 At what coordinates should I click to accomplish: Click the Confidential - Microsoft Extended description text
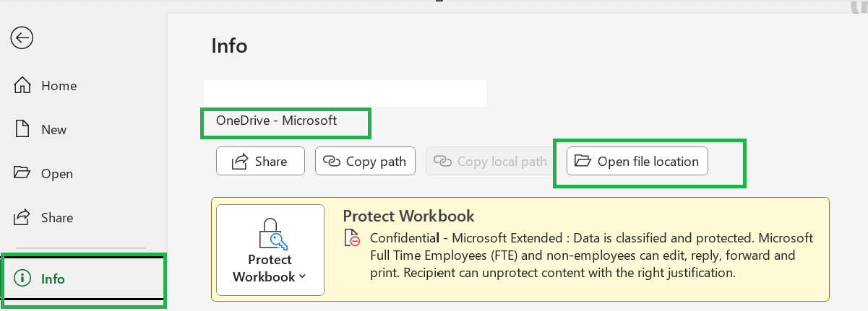591,255
